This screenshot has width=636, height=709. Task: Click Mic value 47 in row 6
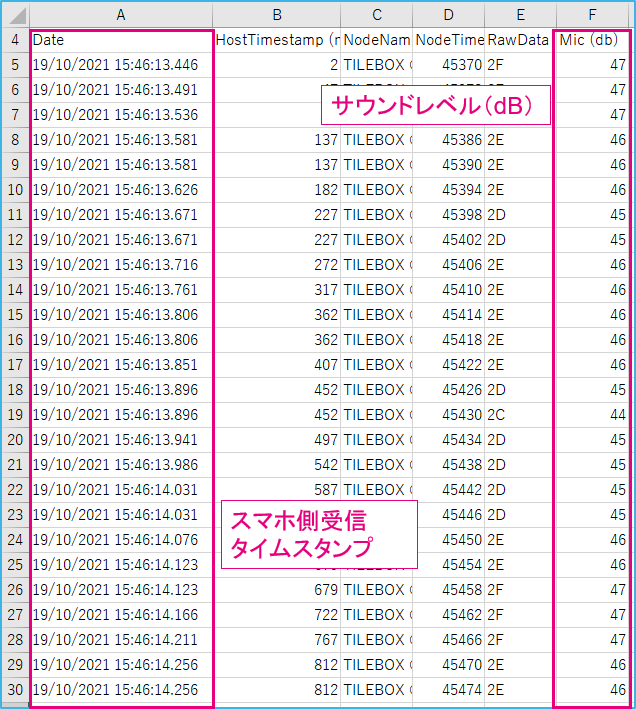pyautogui.click(x=592, y=90)
